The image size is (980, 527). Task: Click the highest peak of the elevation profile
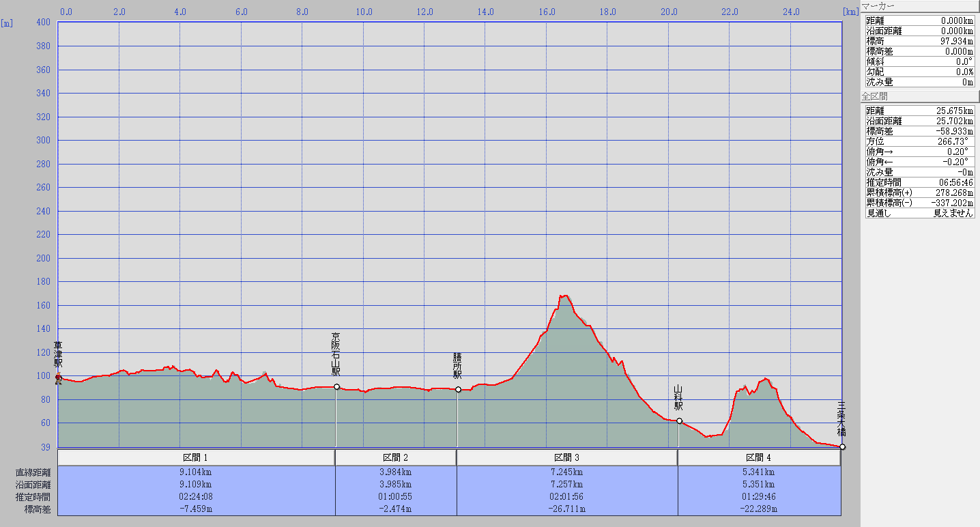click(x=564, y=296)
